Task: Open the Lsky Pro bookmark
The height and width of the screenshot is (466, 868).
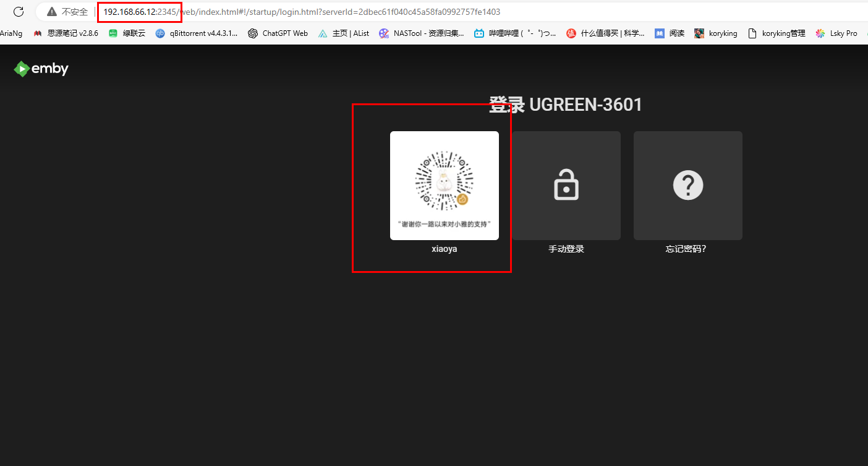Action: (836, 33)
